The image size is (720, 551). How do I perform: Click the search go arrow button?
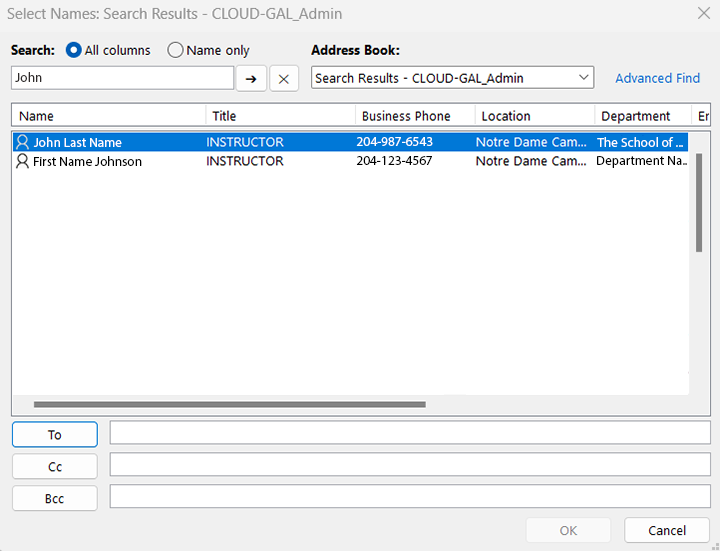pyautogui.click(x=252, y=79)
